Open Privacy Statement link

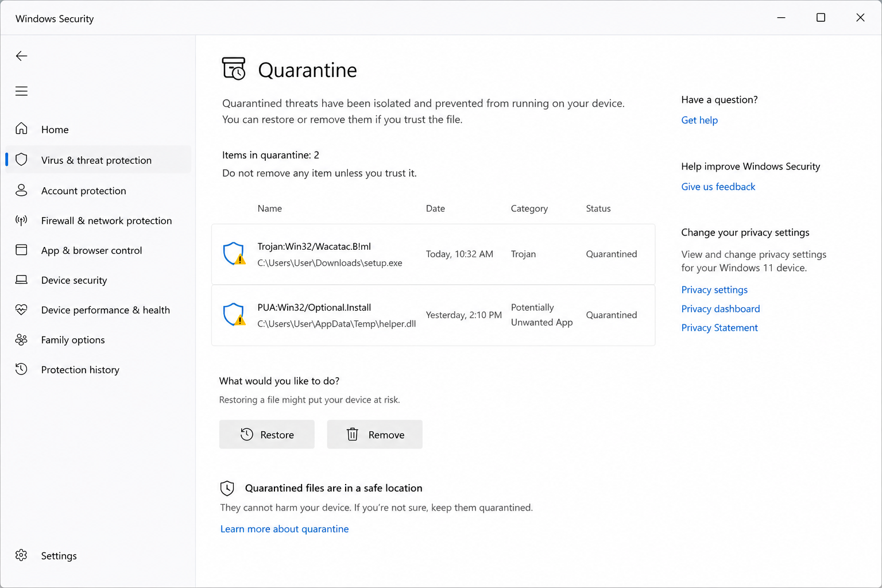[x=719, y=328]
